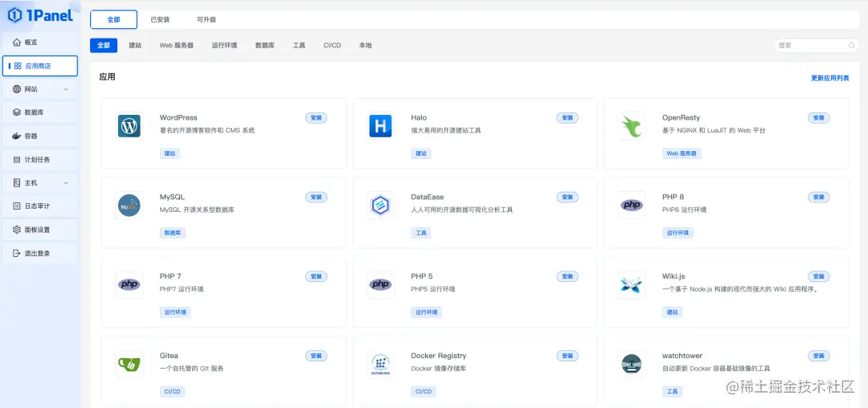
Task: Open the WordPress app icon
Action: tap(129, 126)
